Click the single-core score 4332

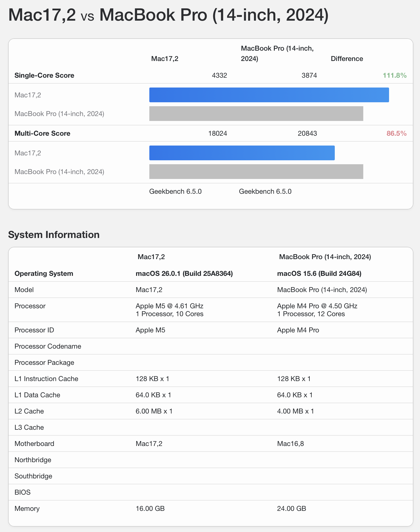[219, 75]
